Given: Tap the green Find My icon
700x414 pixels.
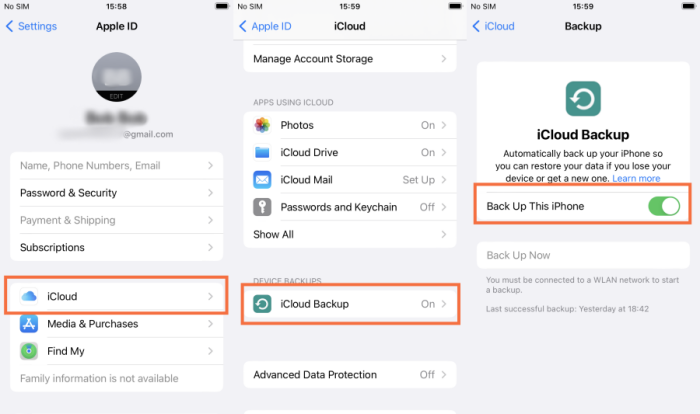Looking at the screenshot, I should tap(29, 351).
